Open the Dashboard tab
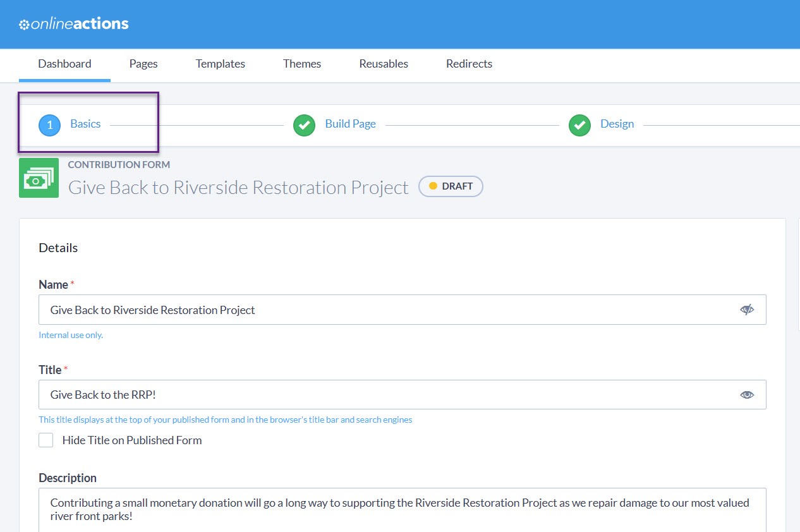800x532 pixels. 64,64
